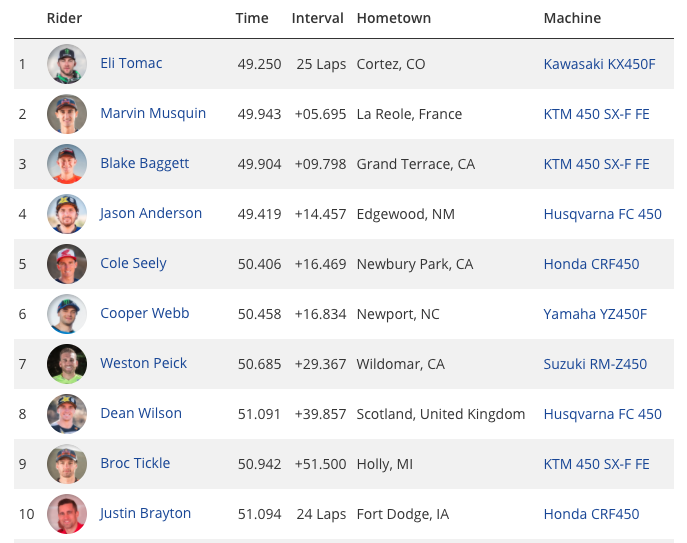Open the Kawasaki KX450F machine link
687x543 pixels.
click(x=599, y=64)
